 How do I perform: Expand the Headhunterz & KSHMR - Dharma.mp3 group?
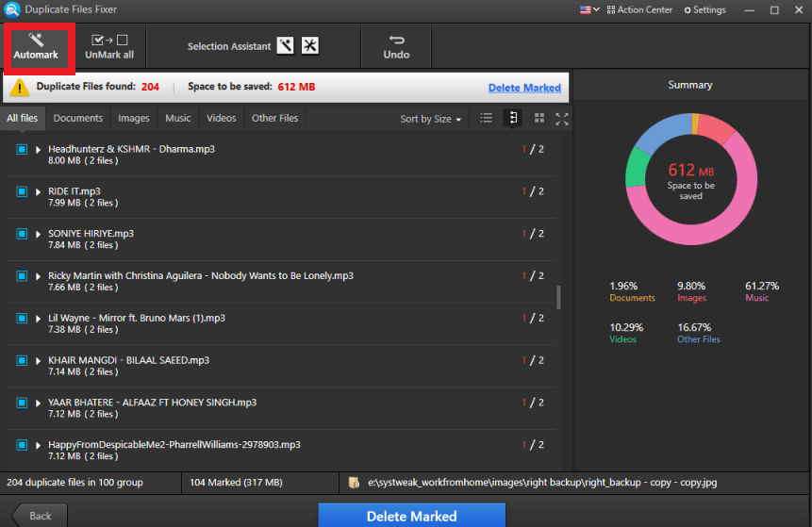pyautogui.click(x=39, y=149)
